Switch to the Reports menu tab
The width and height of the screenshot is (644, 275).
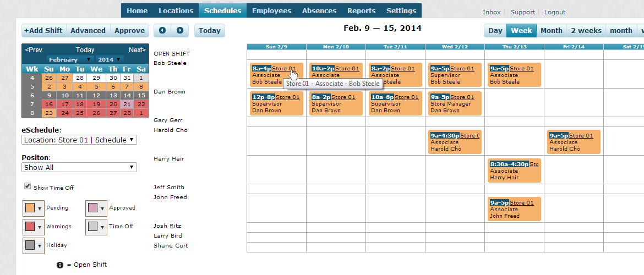tap(361, 10)
